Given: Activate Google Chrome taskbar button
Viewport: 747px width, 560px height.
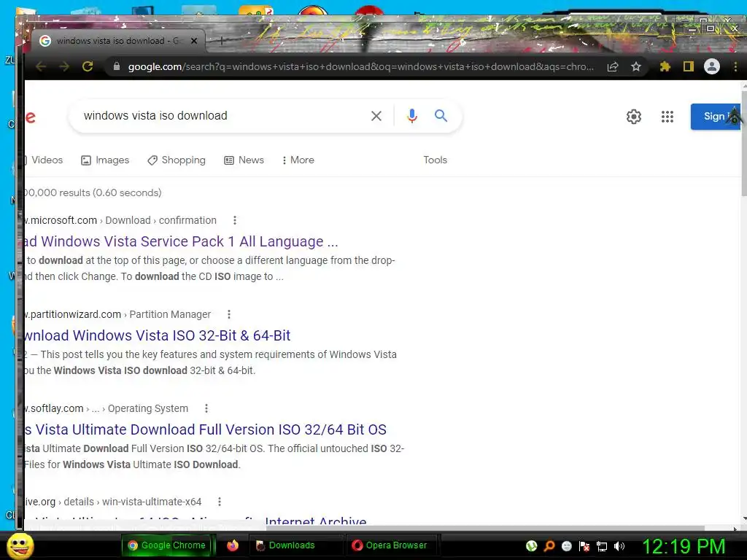Looking at the screenshot, I should pyautogui.click(x=167, y=545).
